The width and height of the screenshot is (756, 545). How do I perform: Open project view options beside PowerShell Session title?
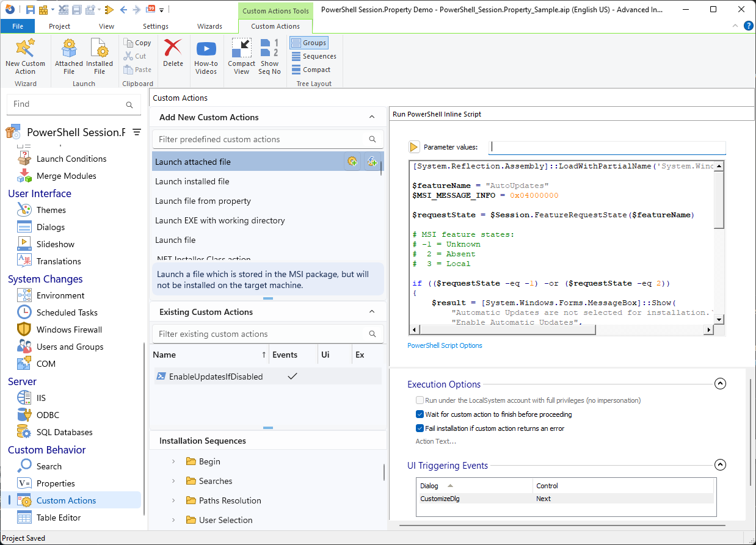coord(137,132)
